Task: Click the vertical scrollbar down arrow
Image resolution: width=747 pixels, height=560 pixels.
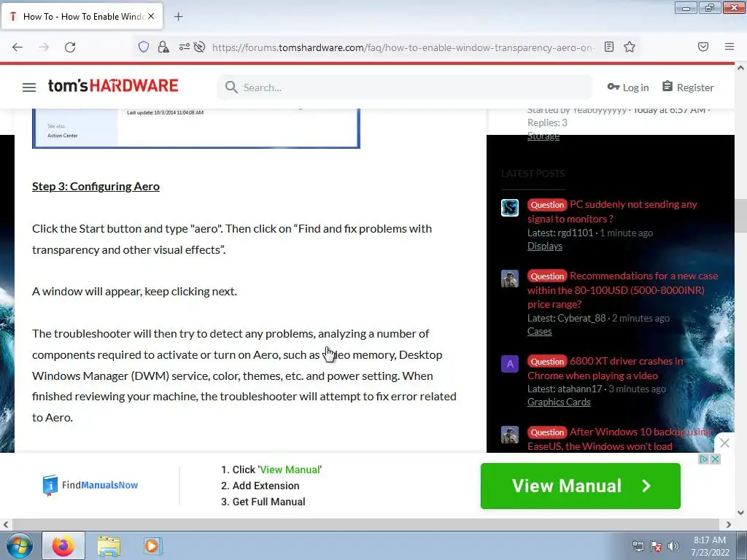Action: pos(741,513)
